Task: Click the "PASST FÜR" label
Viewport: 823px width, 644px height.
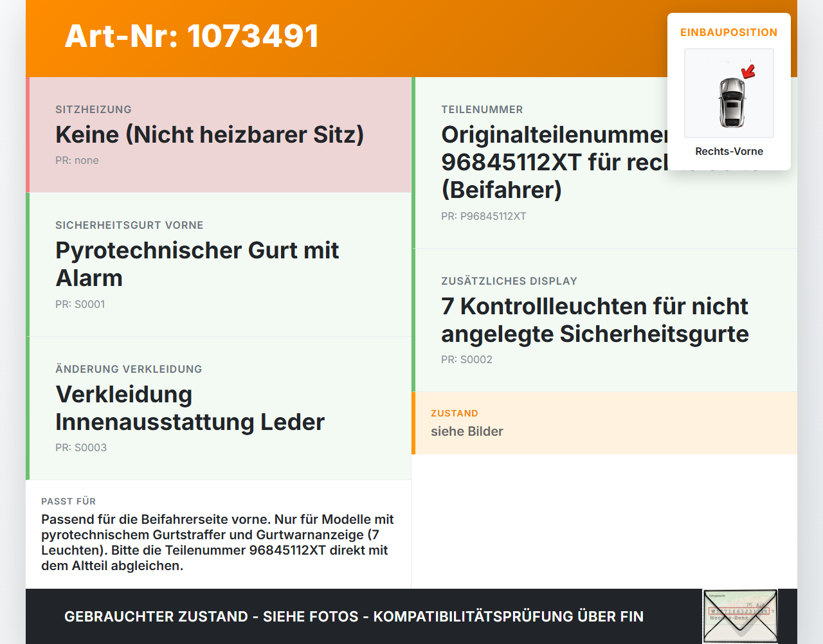Action: [x=69, y=501]
